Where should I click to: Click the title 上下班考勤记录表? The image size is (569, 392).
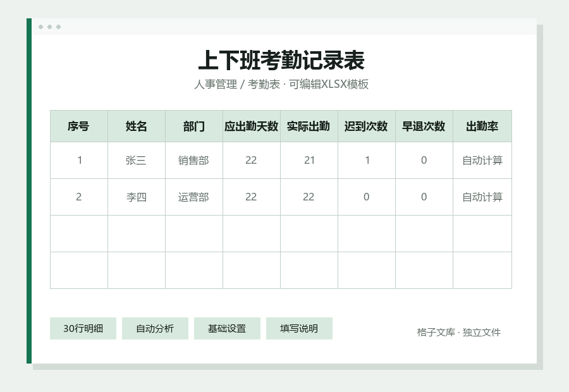[281, 60]
